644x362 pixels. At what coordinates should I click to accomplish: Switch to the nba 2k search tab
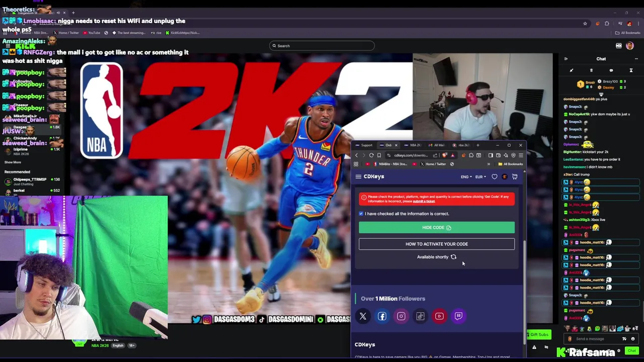(x=461, y=145)
